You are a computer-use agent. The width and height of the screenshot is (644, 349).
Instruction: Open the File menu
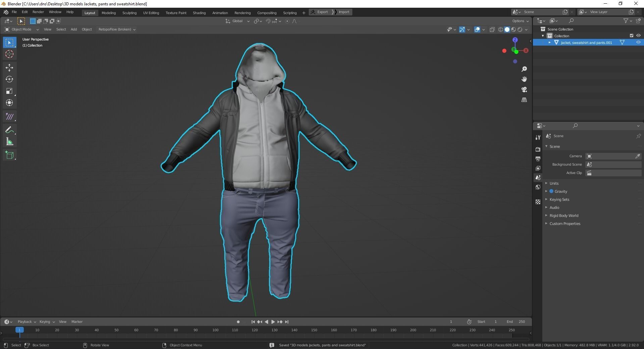click(14, 12)
